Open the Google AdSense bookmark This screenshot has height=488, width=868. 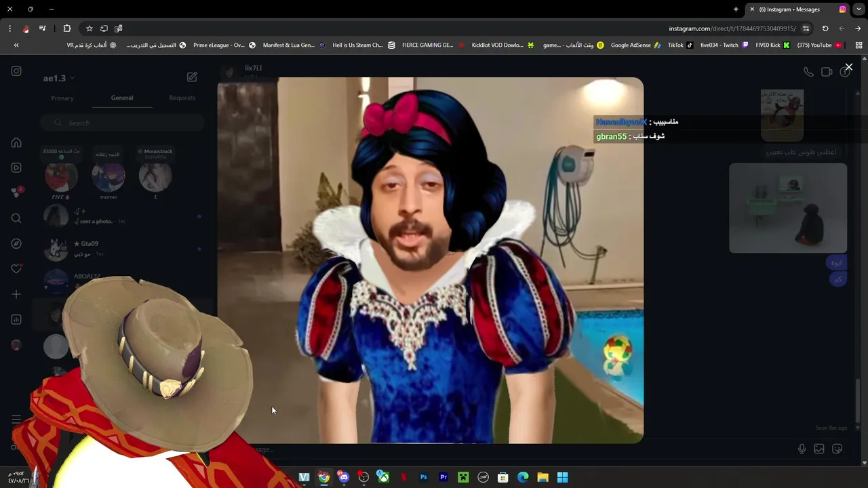635,45
